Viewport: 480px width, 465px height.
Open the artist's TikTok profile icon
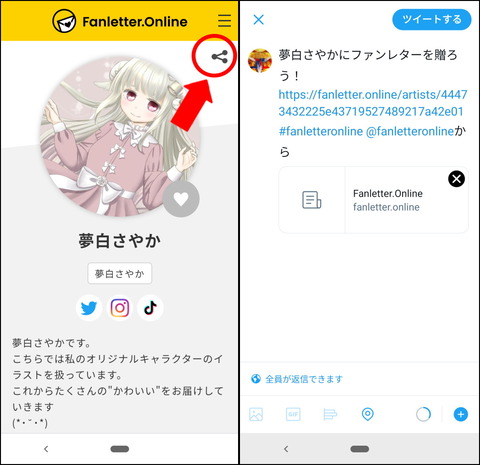pyautogui.click(x=150, y=308)
